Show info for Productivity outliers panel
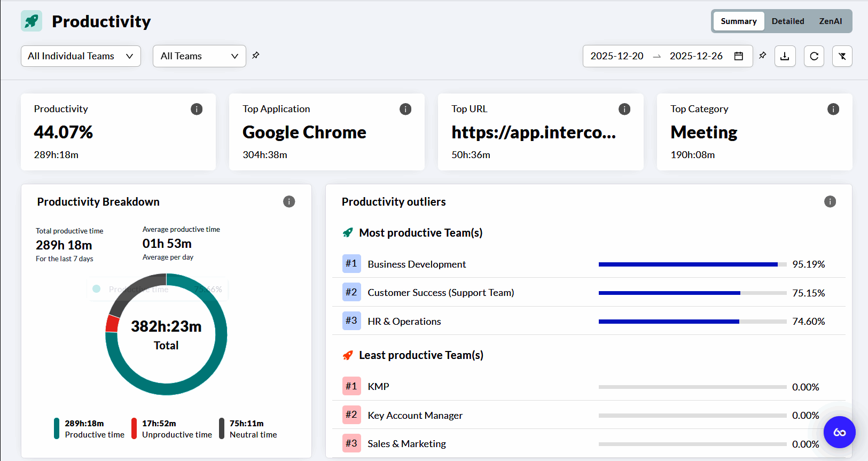The image size is (868, 461). point(830,201)
